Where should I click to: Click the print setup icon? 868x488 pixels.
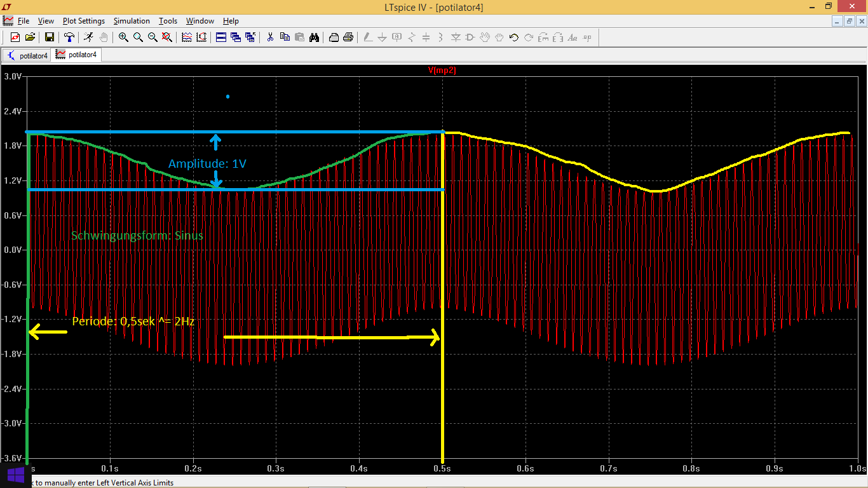pos(334,37)
